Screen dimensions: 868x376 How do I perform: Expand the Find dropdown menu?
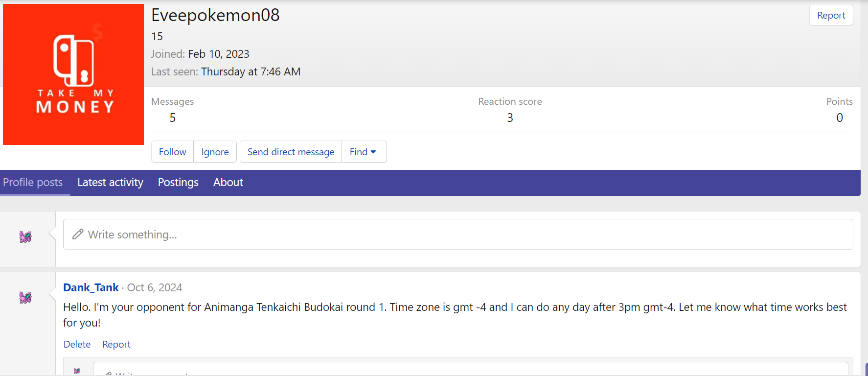[364, 152]
